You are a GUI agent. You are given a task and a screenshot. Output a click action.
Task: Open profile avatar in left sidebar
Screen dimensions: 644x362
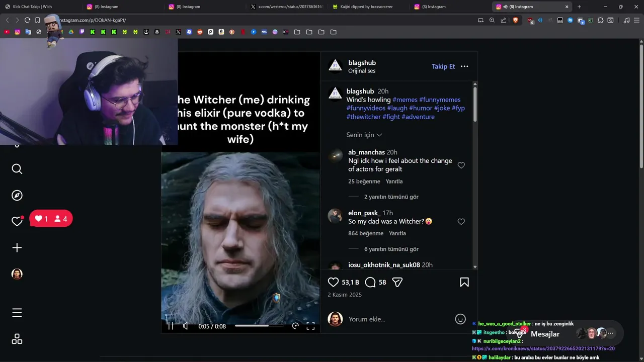point(17,274)
